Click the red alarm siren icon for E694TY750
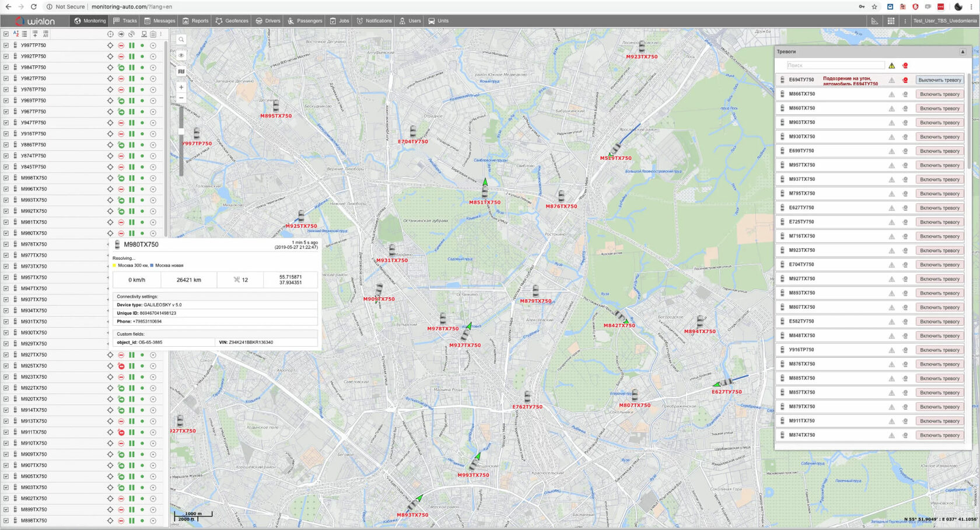 pyautogui.click(x=905, y=80)
